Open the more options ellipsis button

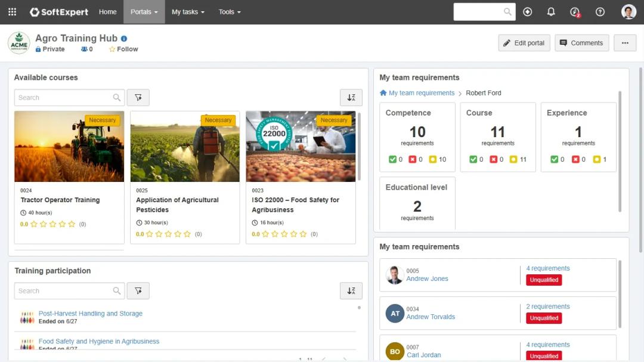coord(625,43)
